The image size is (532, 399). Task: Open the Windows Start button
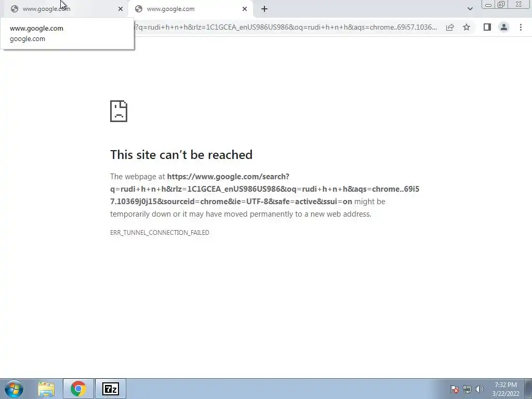point(14,389)
